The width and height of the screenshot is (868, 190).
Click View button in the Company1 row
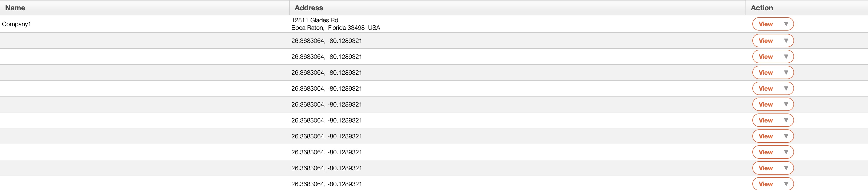click(765, 24)
